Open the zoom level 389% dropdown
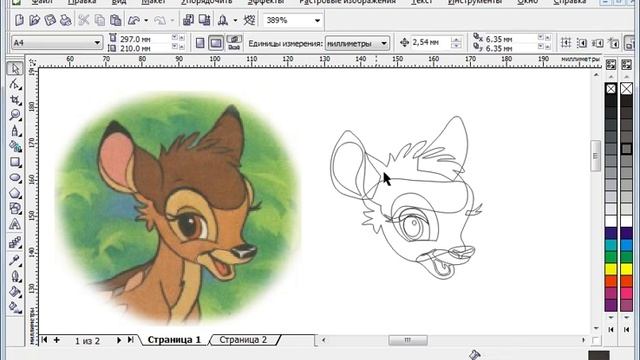The image size is (640, 360). pos(317,20)
